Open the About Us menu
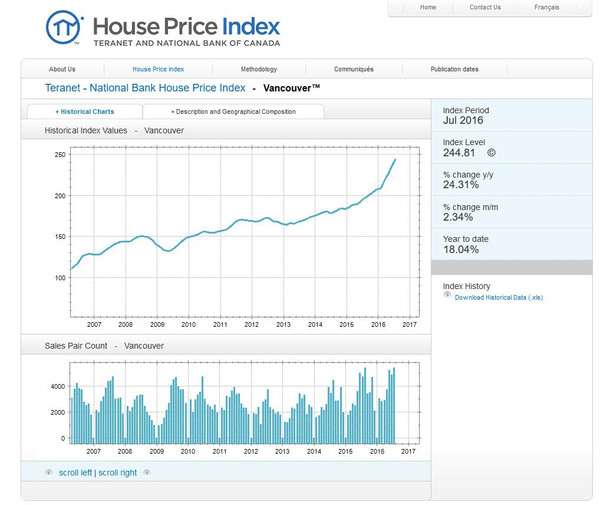This screenshot has height=505, width=600. tap(62, 69)
